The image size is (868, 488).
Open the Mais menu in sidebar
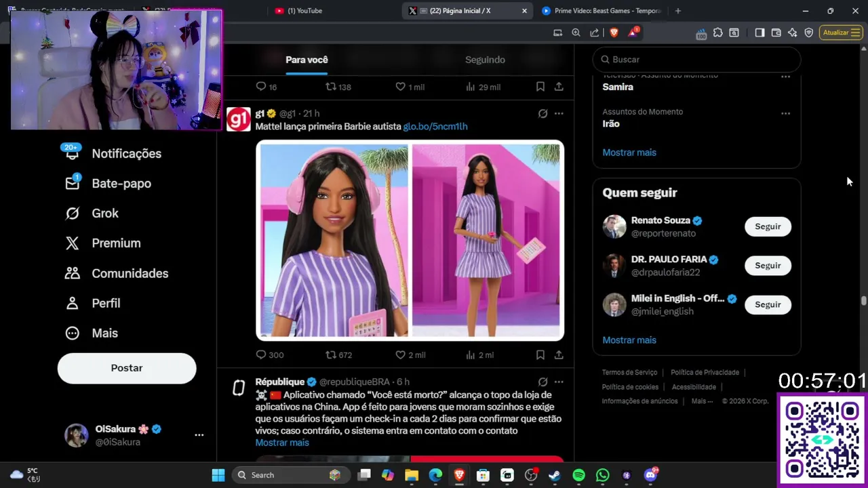[x=91, y=333]
